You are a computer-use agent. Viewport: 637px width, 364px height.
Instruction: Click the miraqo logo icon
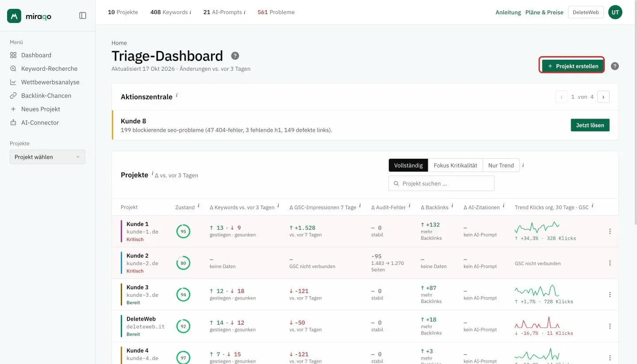pyautogui.click(x=14, y=16)
